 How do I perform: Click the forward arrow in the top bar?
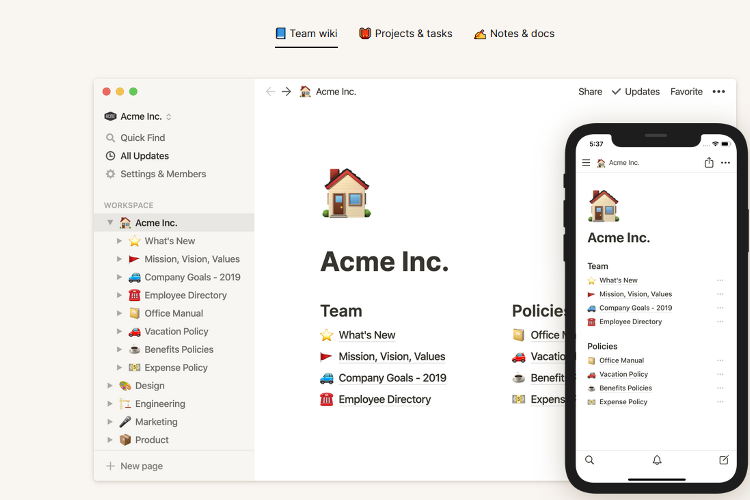[287, 91]
